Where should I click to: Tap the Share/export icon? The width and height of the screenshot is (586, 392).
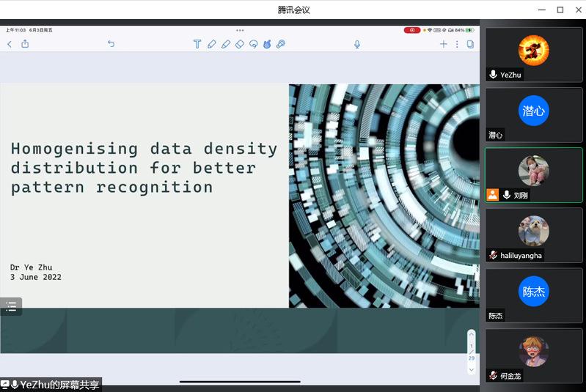click(x=25, y=44)
